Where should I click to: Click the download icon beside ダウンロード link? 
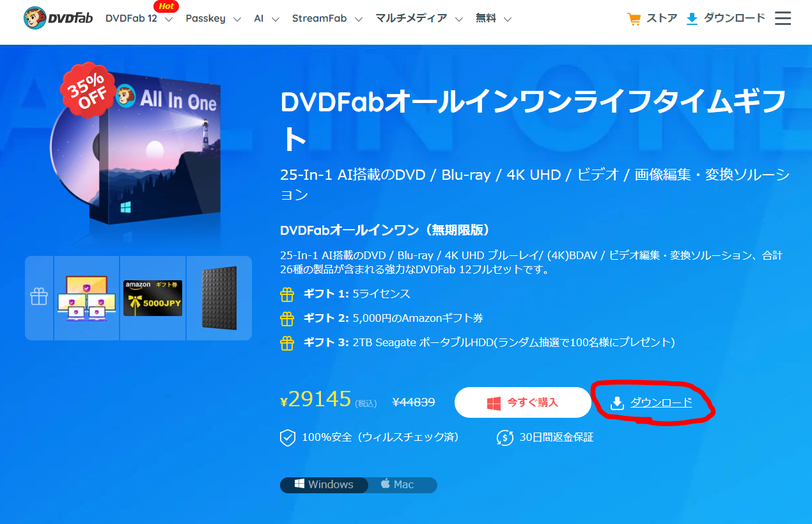(x=617, y=403)
